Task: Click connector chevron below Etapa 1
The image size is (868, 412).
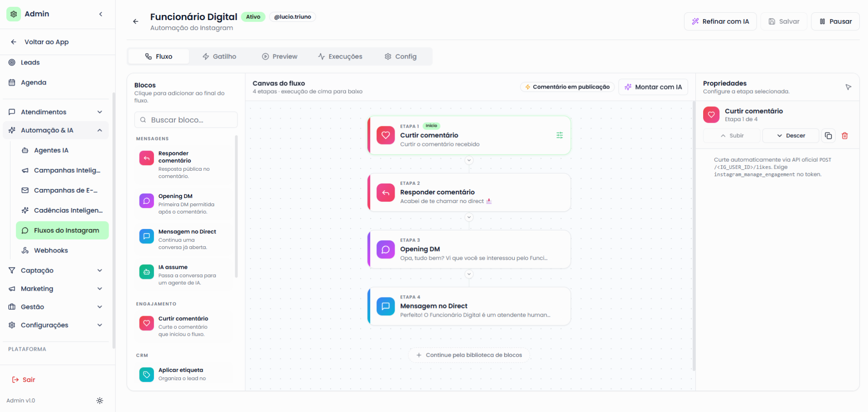Action: (469, 160)
